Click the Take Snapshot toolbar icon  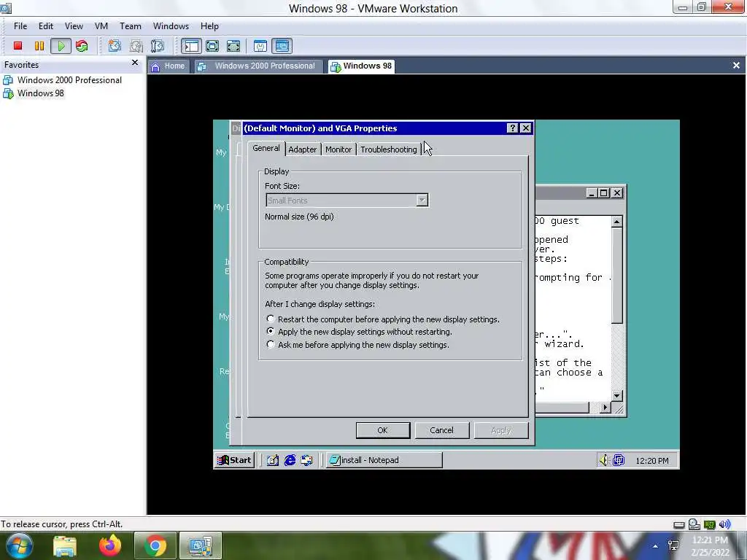115,46
